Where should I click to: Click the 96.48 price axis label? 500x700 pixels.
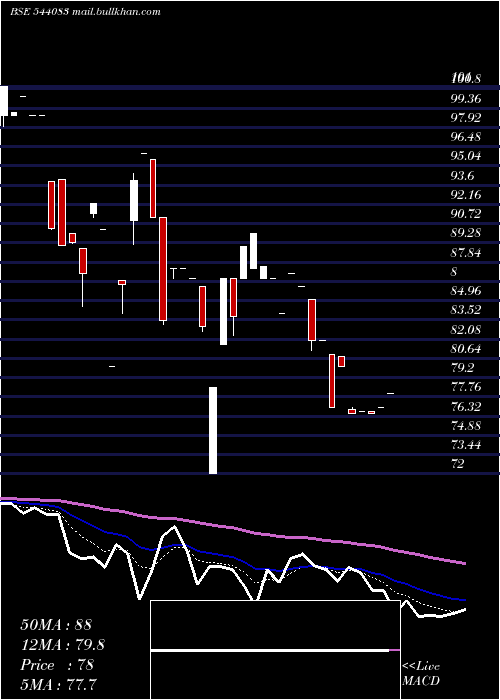click(466, 137)
